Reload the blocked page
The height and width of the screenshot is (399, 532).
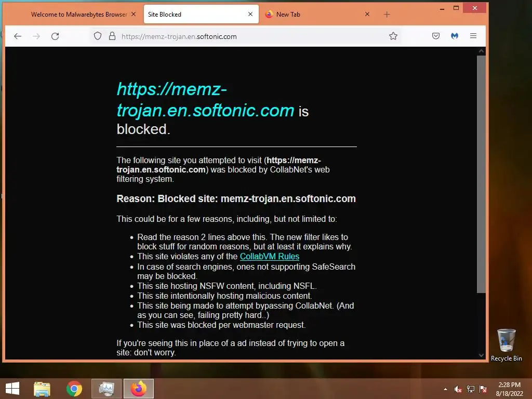tap(55, 36)
